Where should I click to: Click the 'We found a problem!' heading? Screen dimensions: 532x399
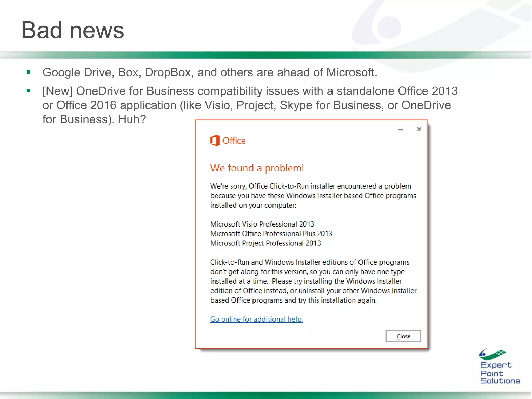[257, 168]
